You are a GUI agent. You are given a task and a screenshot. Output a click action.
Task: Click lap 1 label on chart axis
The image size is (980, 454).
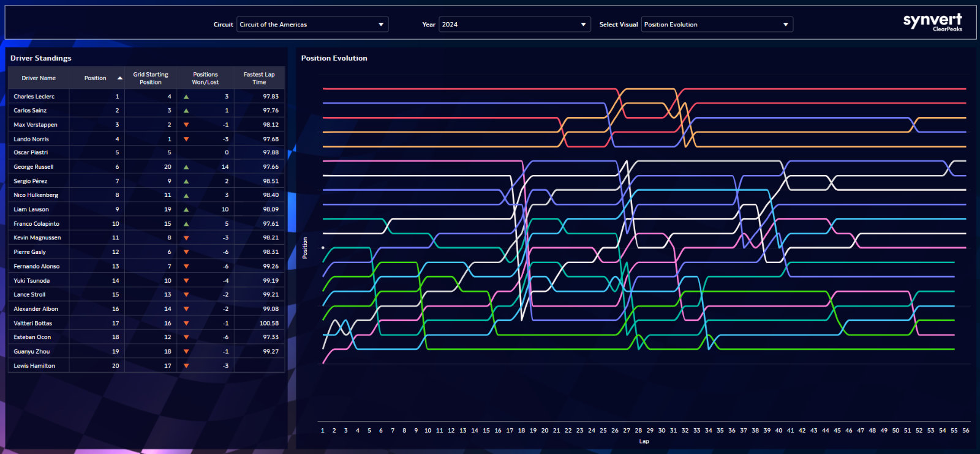[x=323, y=431]
